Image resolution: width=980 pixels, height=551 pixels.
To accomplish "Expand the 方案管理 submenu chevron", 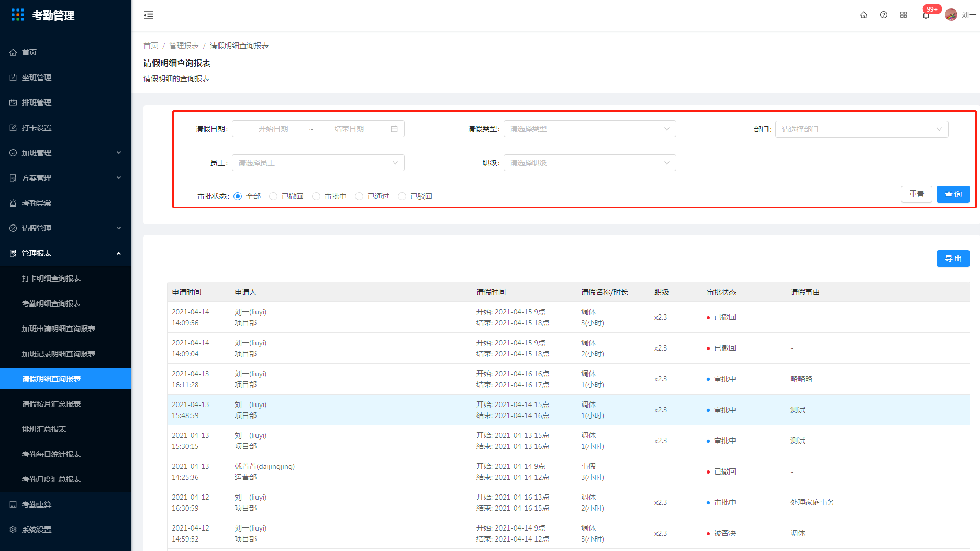I will pyautogui.click(x=119, y=178).
